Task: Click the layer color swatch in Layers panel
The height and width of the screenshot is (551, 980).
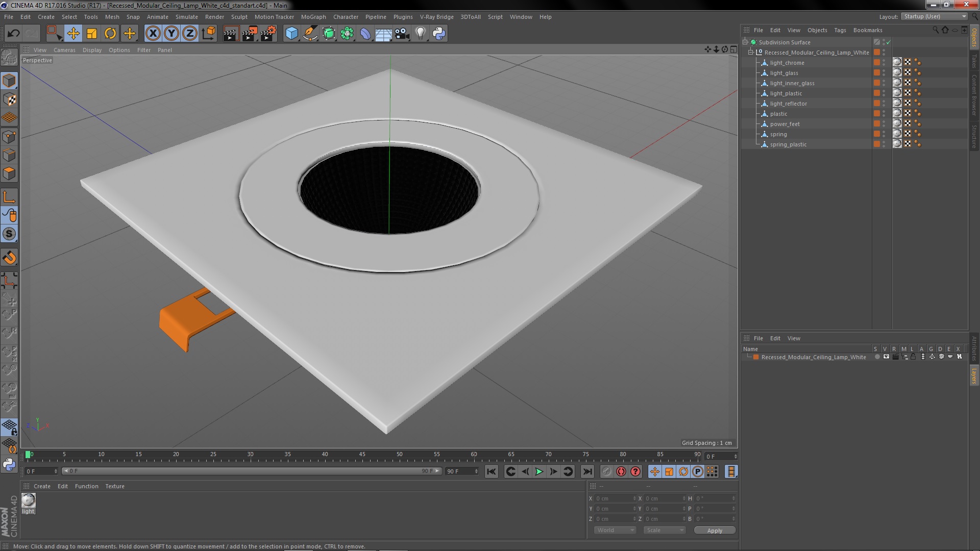Action: click(x=756, y=357)
